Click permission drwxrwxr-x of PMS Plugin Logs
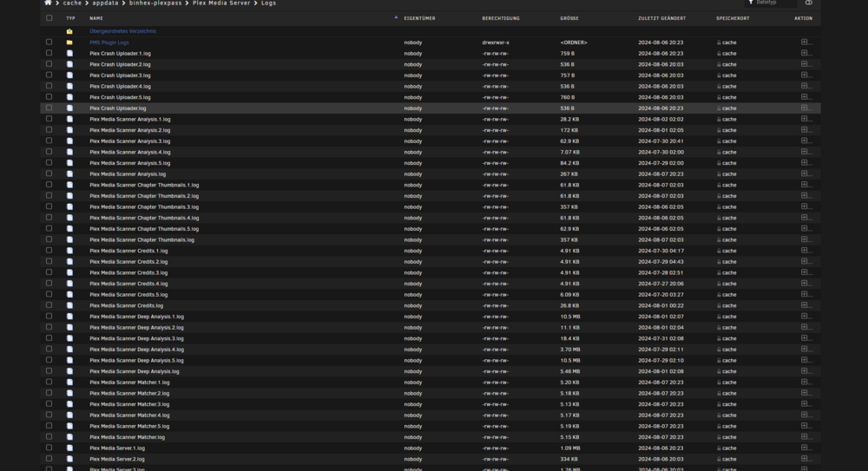The height and width of the screenshot is (471, 868). point(496,42)
